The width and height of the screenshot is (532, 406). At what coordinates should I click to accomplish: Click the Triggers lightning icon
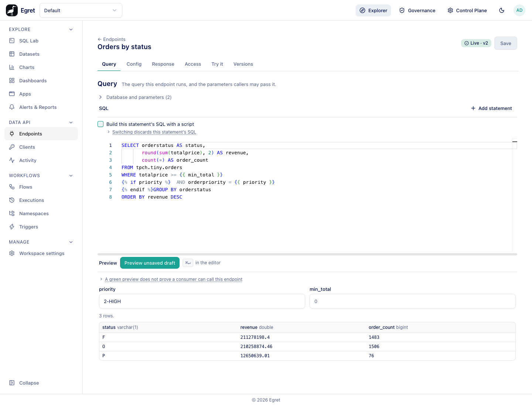[12, 227]
